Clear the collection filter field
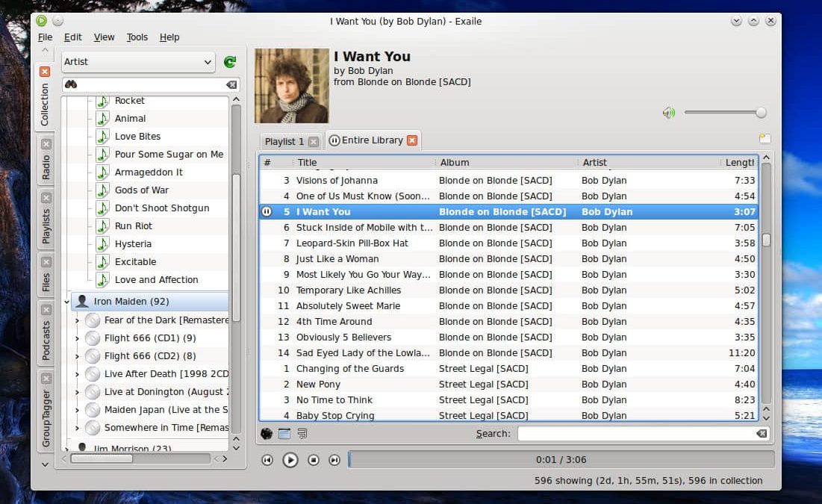 click(231, 84)
